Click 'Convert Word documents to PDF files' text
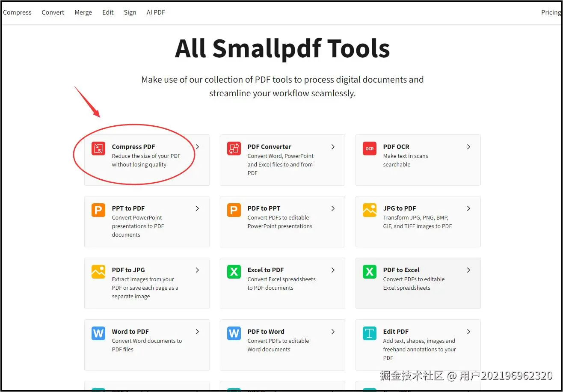The height and width of the screenshot is (392, 563). [x=147, y=345]
